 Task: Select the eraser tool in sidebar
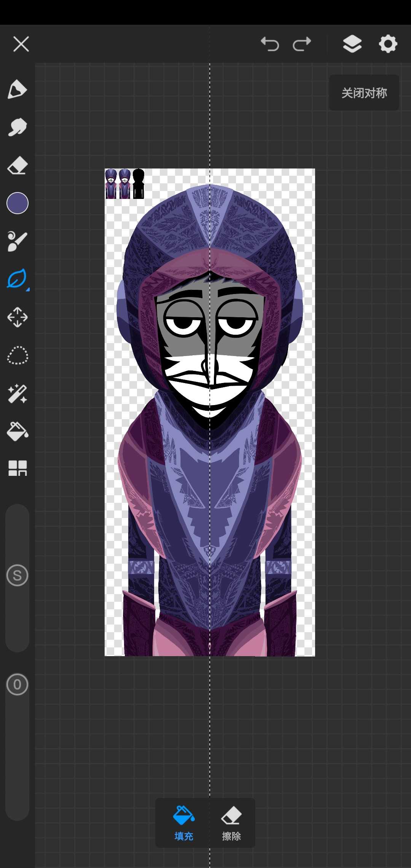click(17, 165)
